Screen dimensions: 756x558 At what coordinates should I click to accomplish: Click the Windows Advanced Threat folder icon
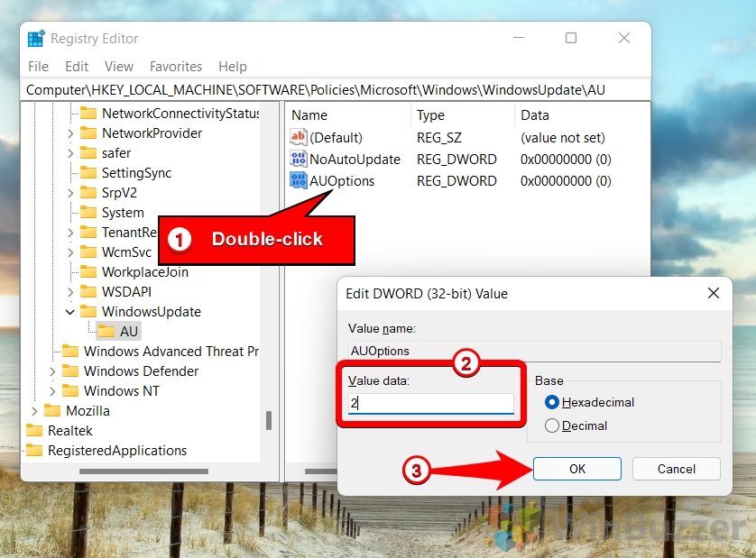click(x=70, y=352)
